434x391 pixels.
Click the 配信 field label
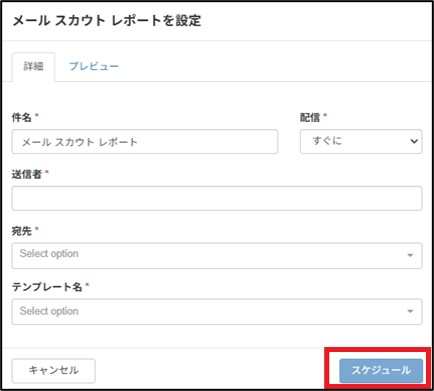point(310,117)
